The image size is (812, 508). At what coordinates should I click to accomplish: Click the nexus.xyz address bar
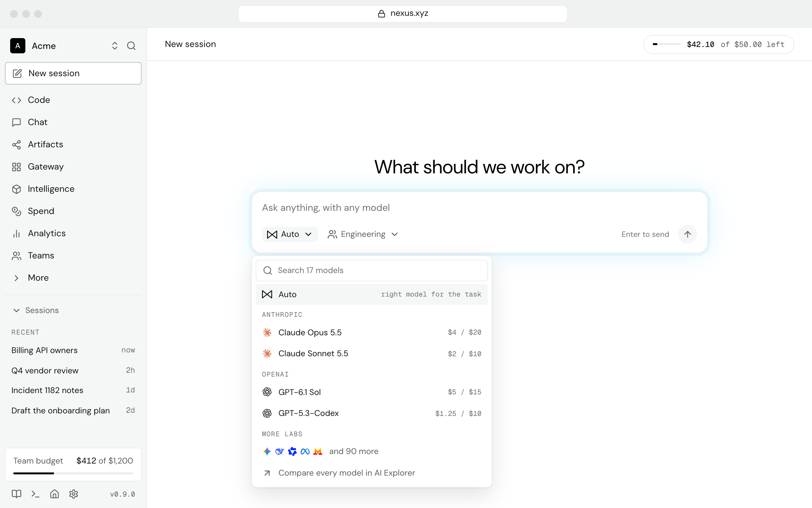[x=403, y=13]
